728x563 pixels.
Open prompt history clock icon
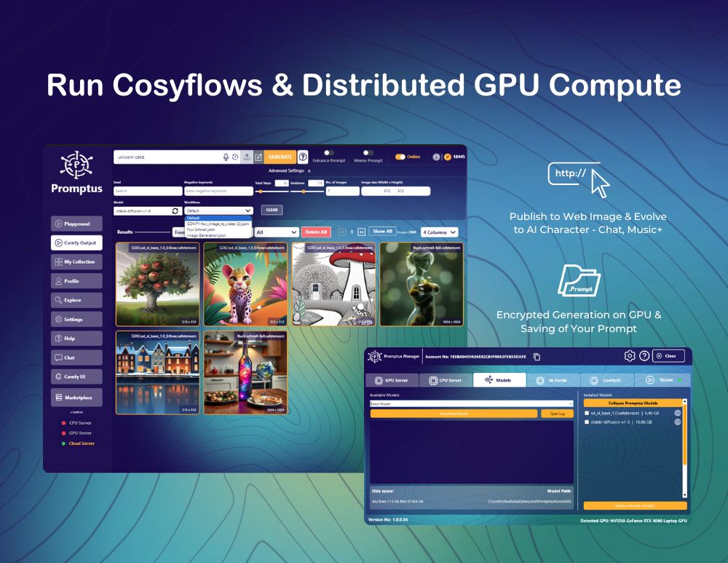[235, 157]
